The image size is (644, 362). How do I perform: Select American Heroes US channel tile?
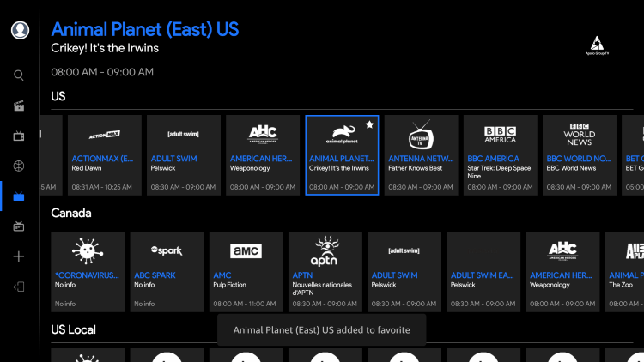[x=262, y=155]
